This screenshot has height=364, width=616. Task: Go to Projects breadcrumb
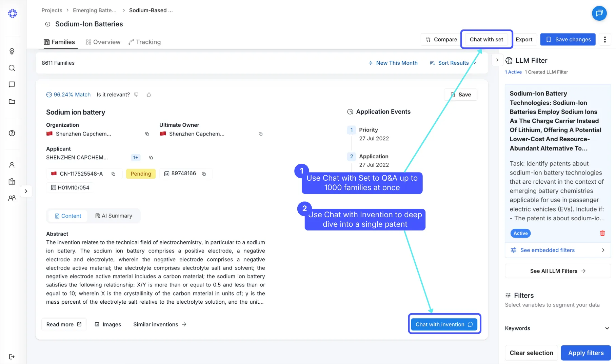point(52,11)
